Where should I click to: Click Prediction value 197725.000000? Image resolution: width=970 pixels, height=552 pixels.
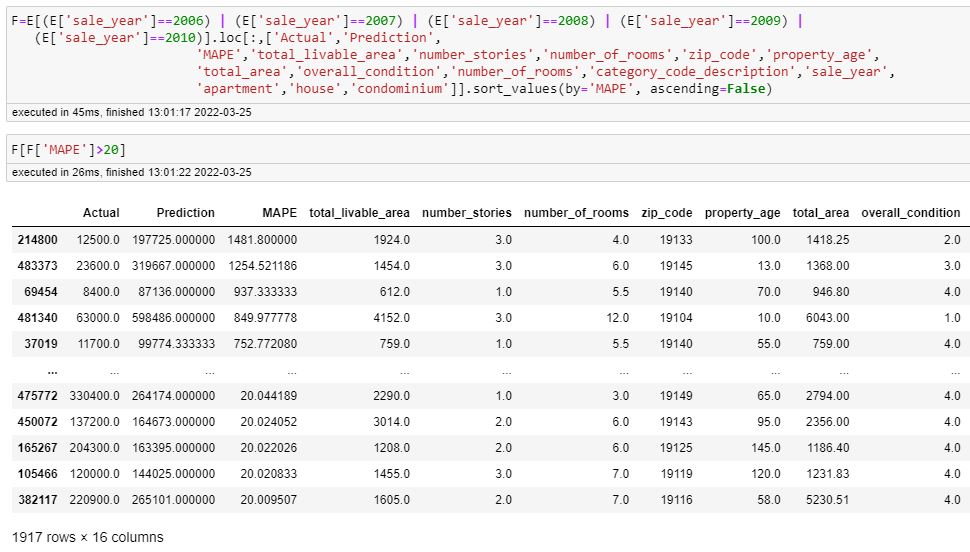(173, 239)
